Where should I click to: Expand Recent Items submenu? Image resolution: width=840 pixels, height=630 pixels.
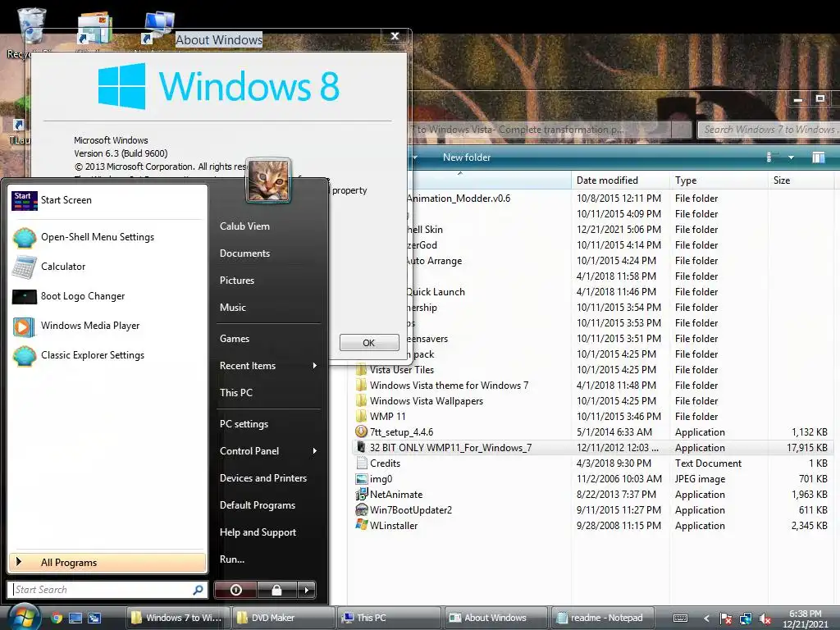pyautogui.click(x=268, y=366)
